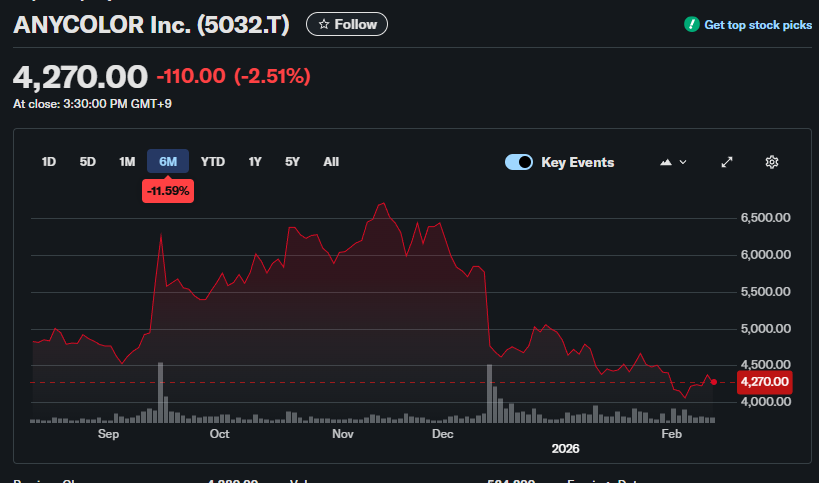This screenshot has height=483, width=819.
Task: Select the 1Y time range
Action: [255, 162]
